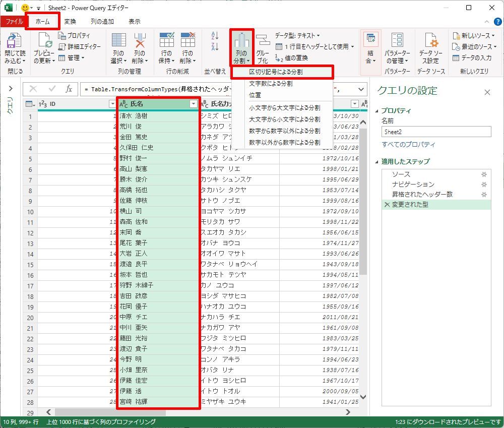
Task: Expand the データ型: テキスト dropdown
Action: (x=297, y=35)
